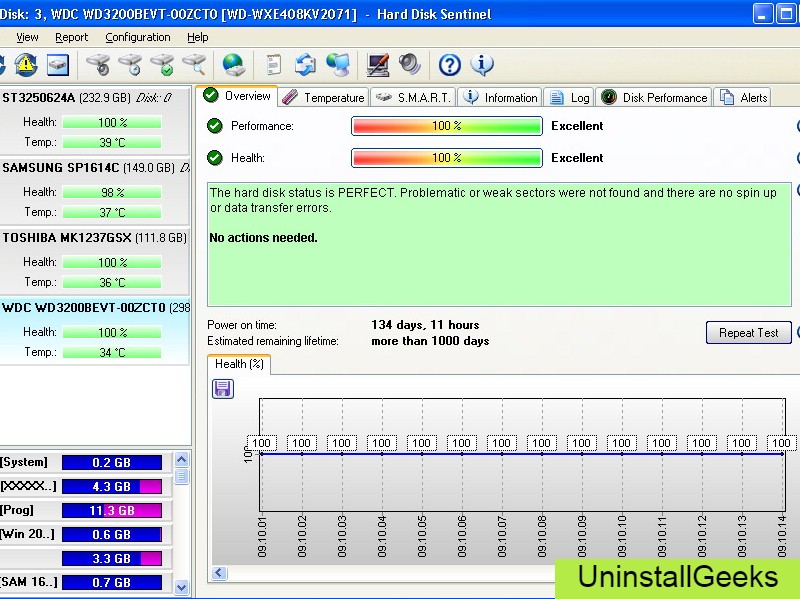Click the [Win 20..] partition 0.6 GB bar
This screenshot has width=800, height=599.
[x=112, y=534]
